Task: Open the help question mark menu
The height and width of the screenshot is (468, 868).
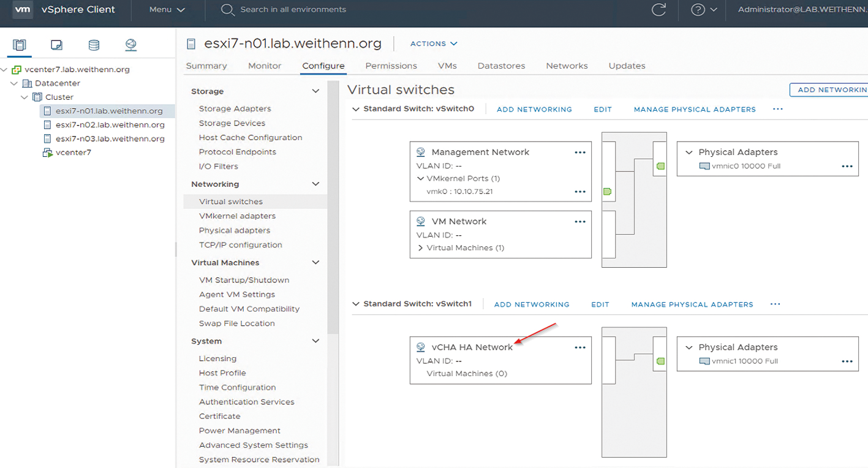Action: point(704,10)
